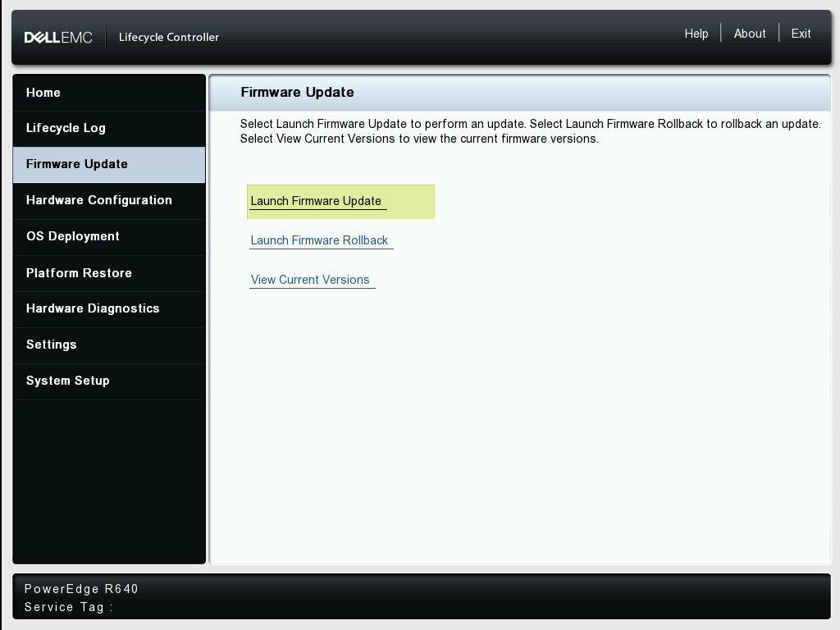Screen dimensions: 840x630
Task: View Current Versions
Action: pyautogui.click(x=310, y=280)
